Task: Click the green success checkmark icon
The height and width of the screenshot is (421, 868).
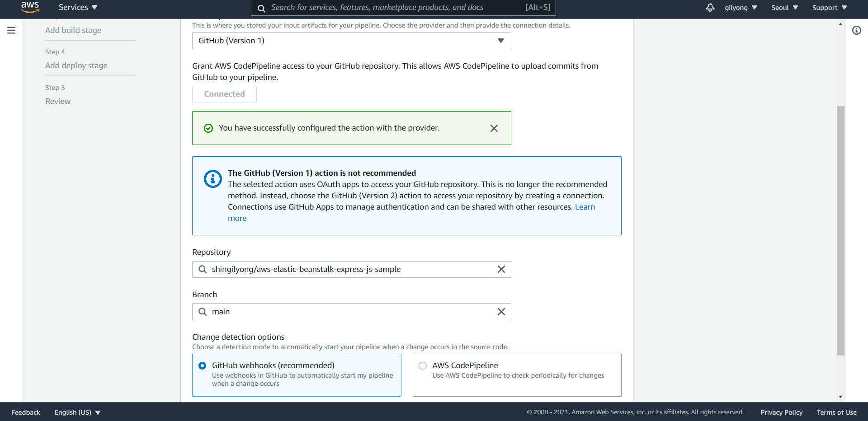Action: click(x=208, y=128)
